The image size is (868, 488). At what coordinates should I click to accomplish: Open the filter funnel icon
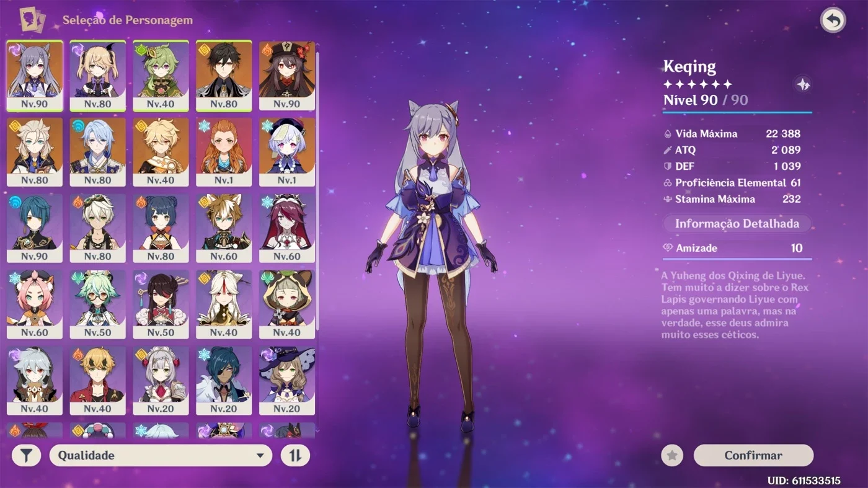coord(26,456)
